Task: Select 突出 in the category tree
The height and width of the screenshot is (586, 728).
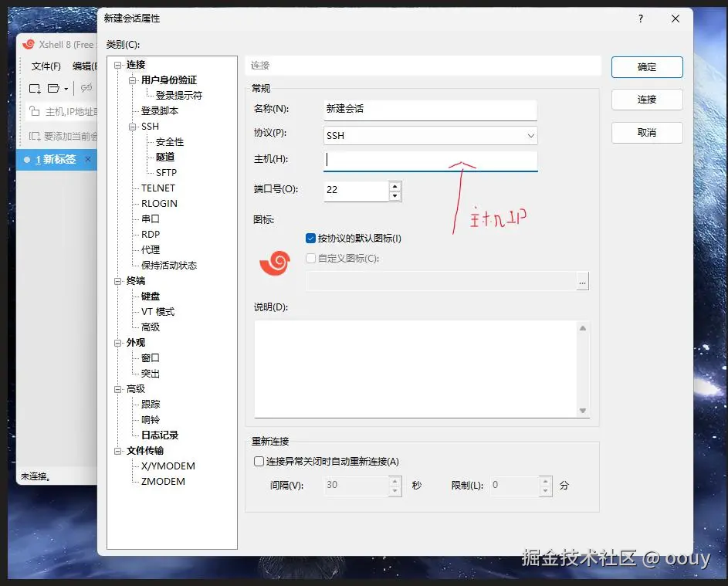Action: pos(150,374)
